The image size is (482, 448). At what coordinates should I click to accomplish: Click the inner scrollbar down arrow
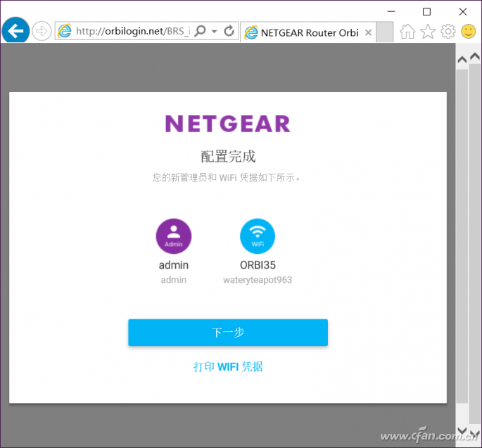tap(462, 430)
